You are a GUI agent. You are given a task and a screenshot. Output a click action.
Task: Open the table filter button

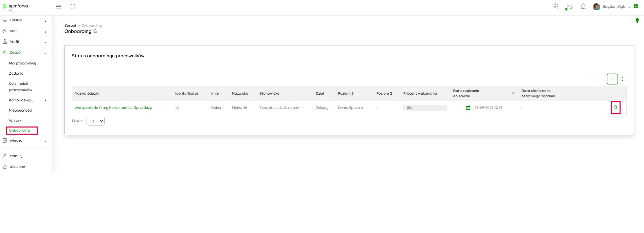[x=612, y=79]
